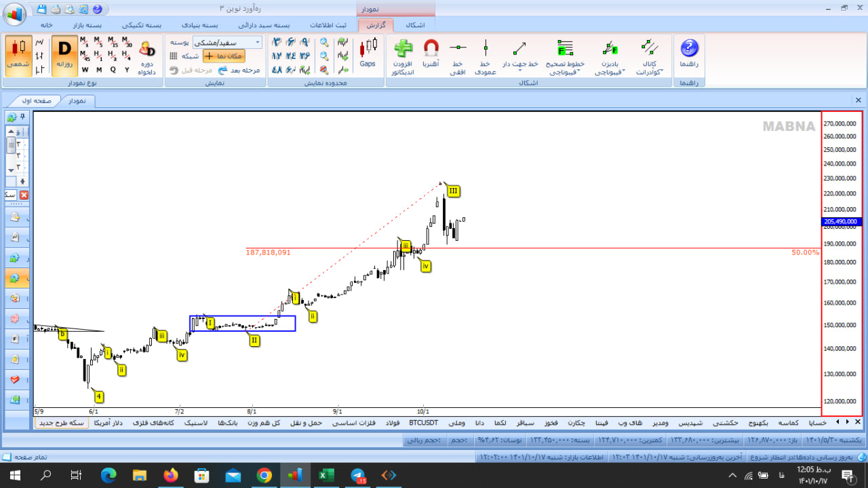Viewport: 868px width, 488px height.
Task: Open custom period (دوره دلخواه)
Action: pos(148,57)
